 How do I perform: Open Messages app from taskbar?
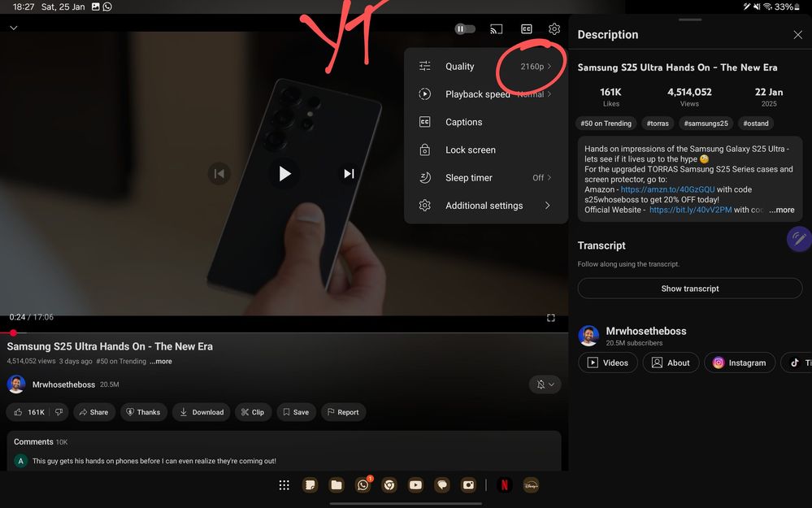pos(441,485)
